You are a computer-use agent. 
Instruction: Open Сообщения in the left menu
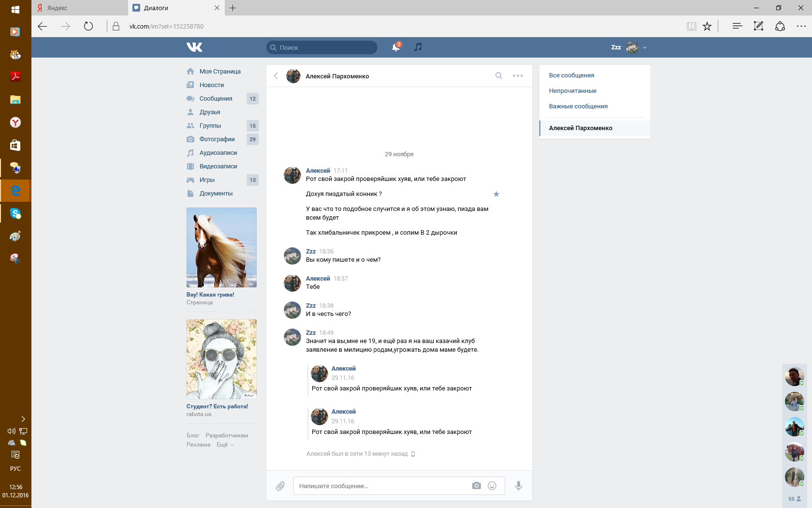pos(216,98)
